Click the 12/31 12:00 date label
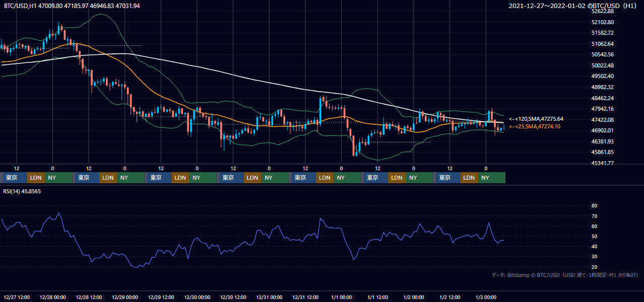The height and width of the screenshot is (302, 644). (306, 297)
